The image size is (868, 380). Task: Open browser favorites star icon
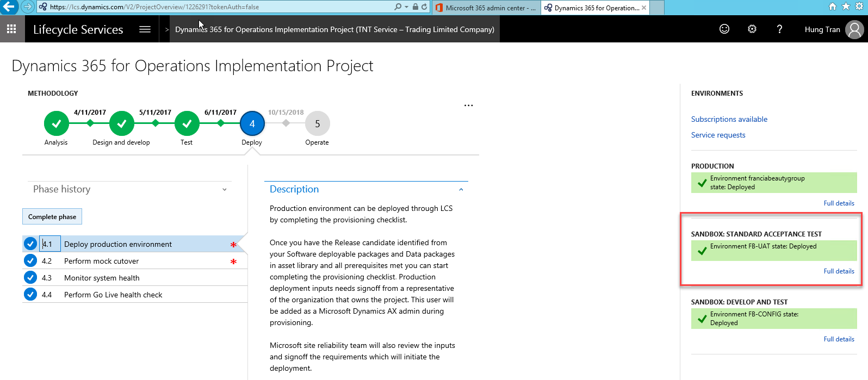click(x=846, y=7)
